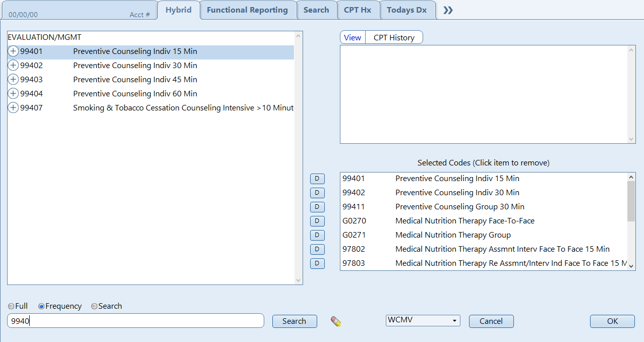Viewport: 644px width, 342px height.
Task: Select the Frequency radio button
Action: (x=41, y=306)
